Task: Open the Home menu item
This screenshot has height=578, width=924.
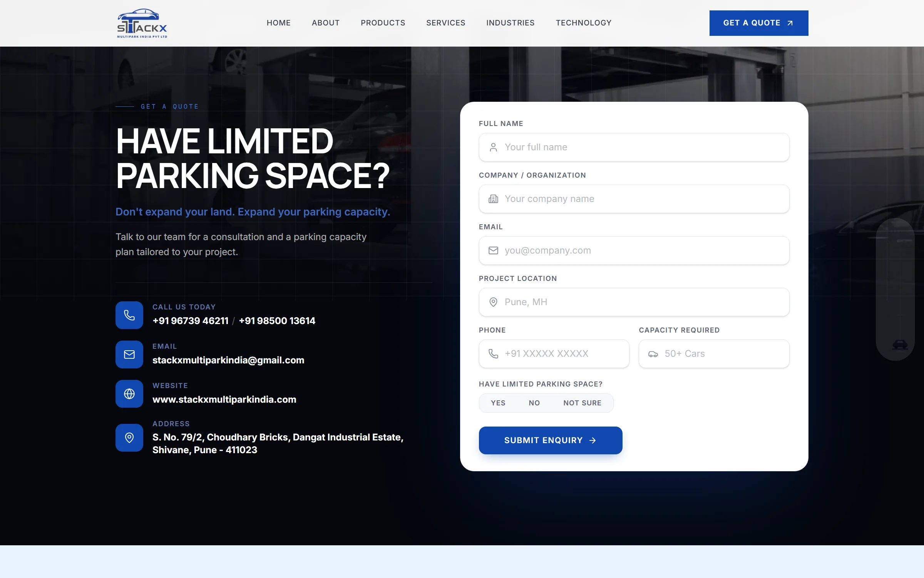Action: point(279,23)
